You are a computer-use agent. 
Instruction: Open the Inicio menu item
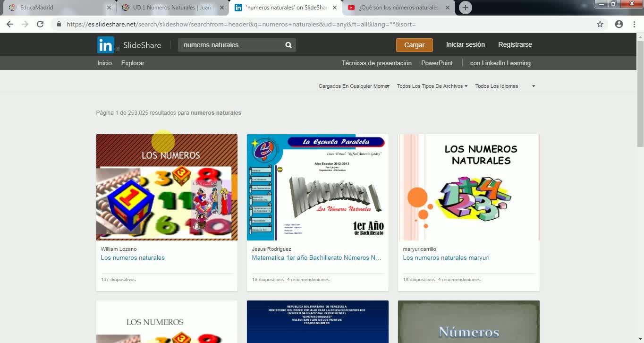pos(105,63)
